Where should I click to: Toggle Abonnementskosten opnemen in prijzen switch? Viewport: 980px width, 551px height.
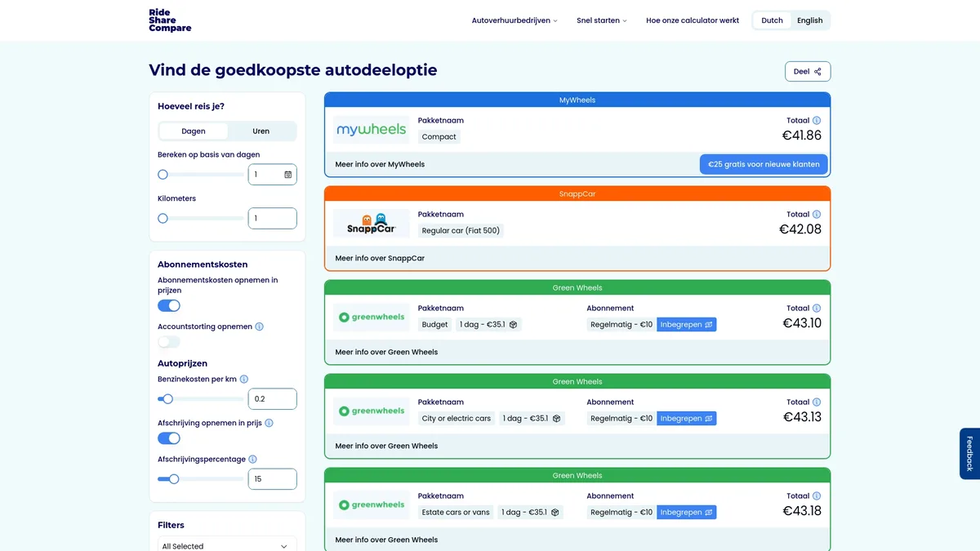coord(169,305)
